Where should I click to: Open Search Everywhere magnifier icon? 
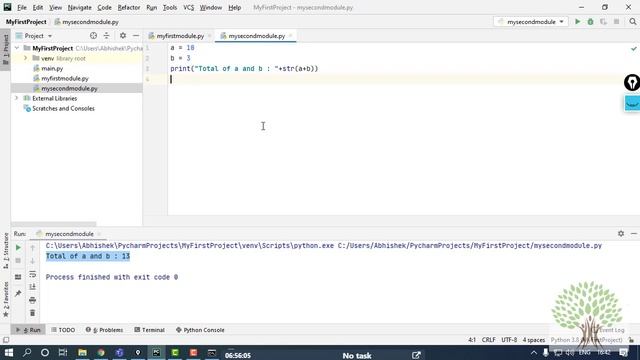pos(632,22)
